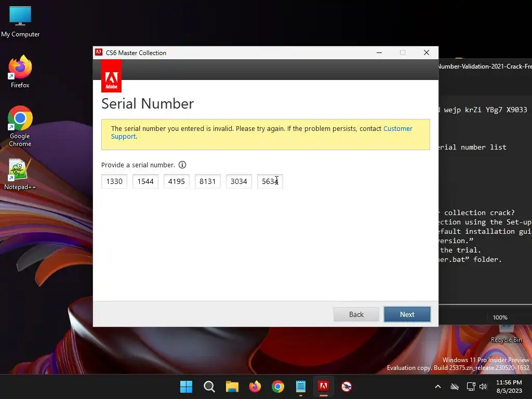Image resolution: width=532 pixels, height=399 pixels.
Task: Open taskbar Search
Action: point(209,387)
